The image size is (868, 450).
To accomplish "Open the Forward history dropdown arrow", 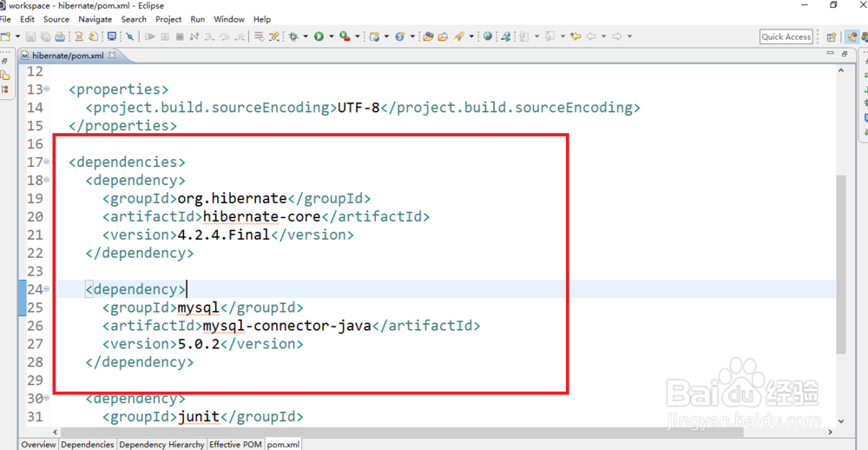I will tap(629, 36).
